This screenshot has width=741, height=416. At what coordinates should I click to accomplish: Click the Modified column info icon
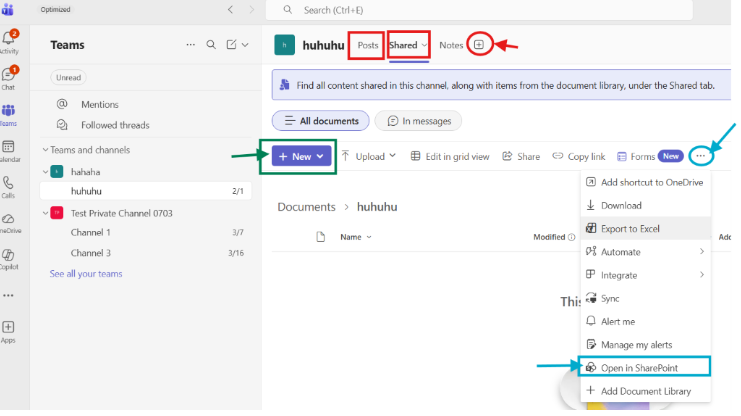pyautogui.click(x=571, y=237)
